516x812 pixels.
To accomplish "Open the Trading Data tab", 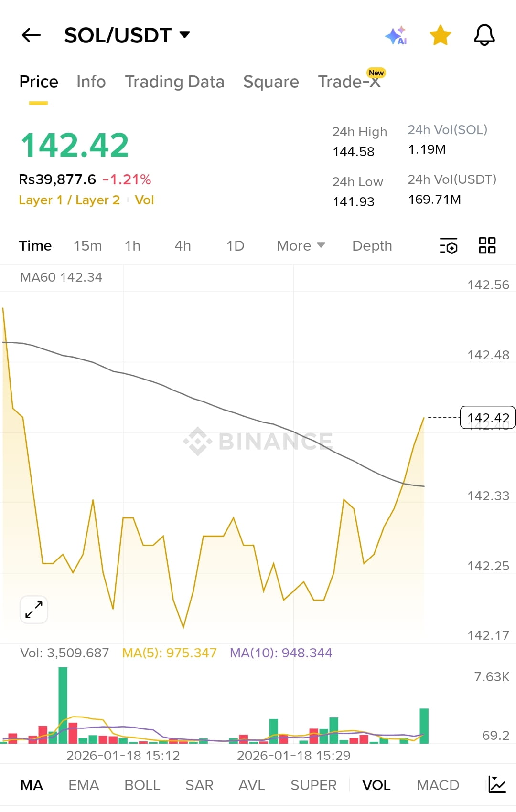I will click(x=174, y=82).
